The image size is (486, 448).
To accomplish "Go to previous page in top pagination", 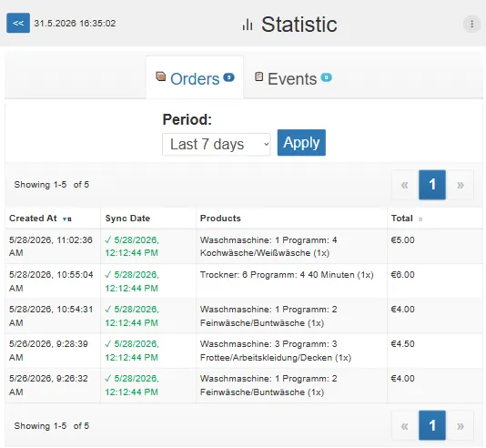I will pyautogui.click(x=405, y=185).
